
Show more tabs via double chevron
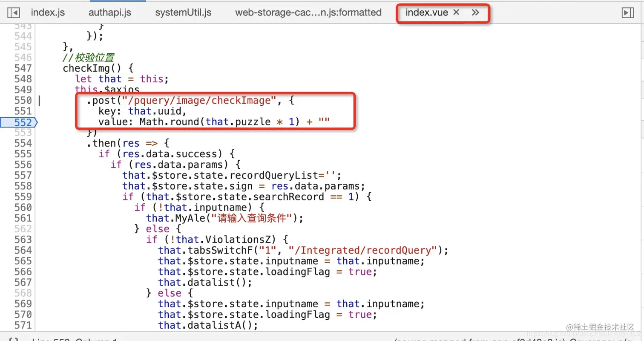click(x=476, y=12)
